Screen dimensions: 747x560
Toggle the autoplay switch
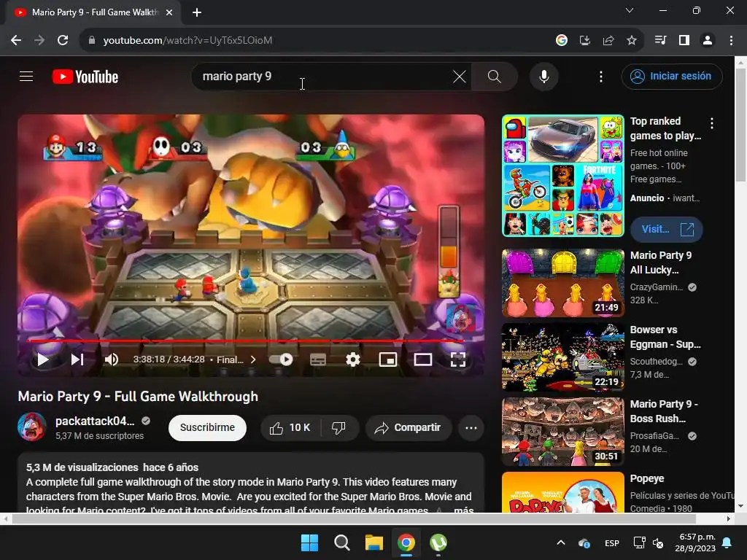(x=281, y=359)
